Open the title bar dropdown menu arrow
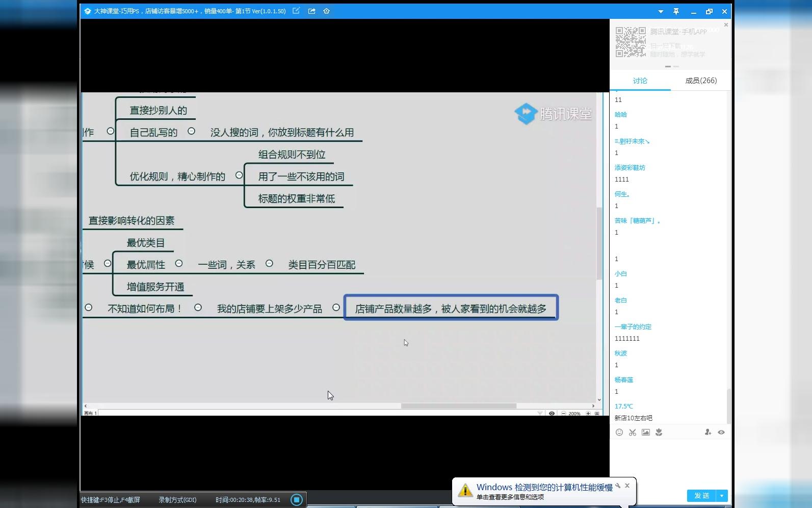The width and height of the screenshot is (812, 508). coord(661,11)
